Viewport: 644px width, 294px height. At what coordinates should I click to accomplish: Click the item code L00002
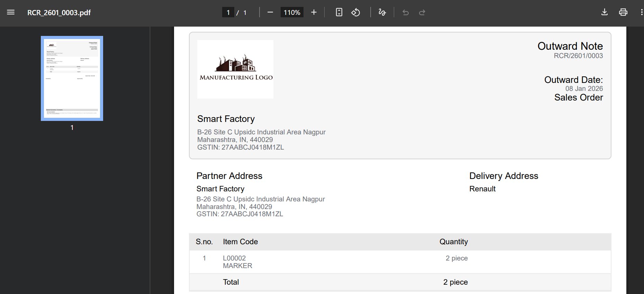(234, 258)
